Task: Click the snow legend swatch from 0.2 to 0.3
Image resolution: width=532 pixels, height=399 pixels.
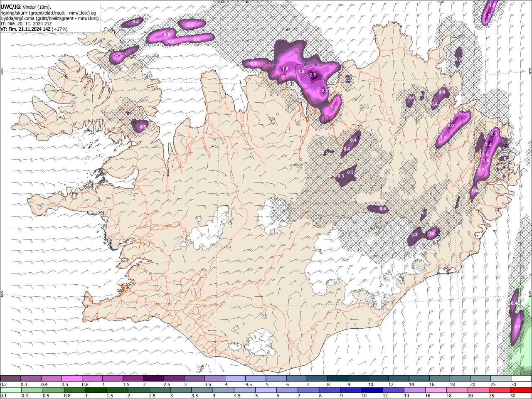Action: (10, 379)
